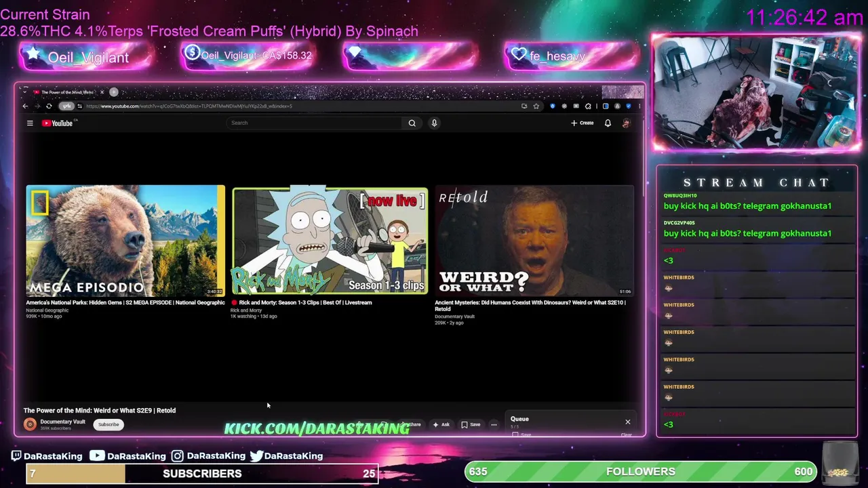Image resolution: width=868 pixels, height=488 pixels.
Task: Click the YouTube search field
Action: 315,123
